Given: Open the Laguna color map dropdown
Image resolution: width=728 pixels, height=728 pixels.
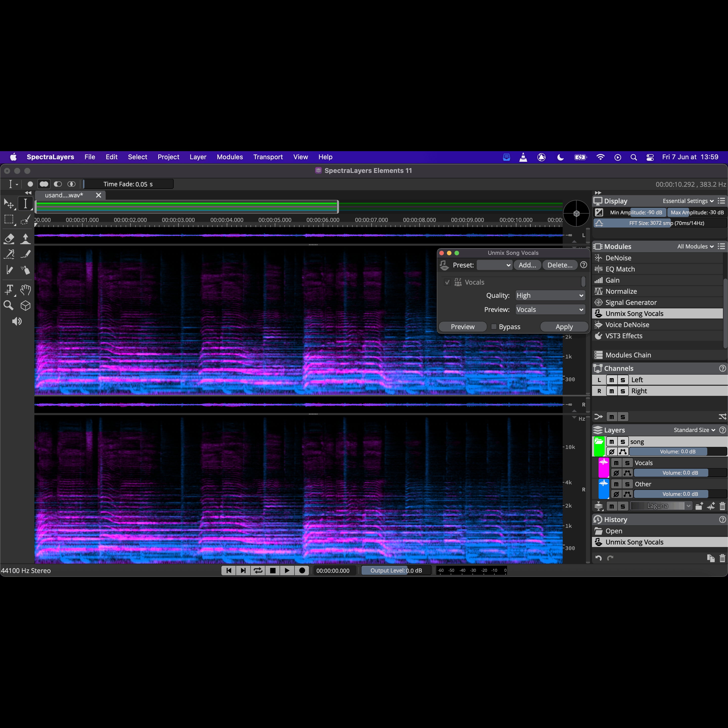Looking at the screenshot, I should (661, 506).
